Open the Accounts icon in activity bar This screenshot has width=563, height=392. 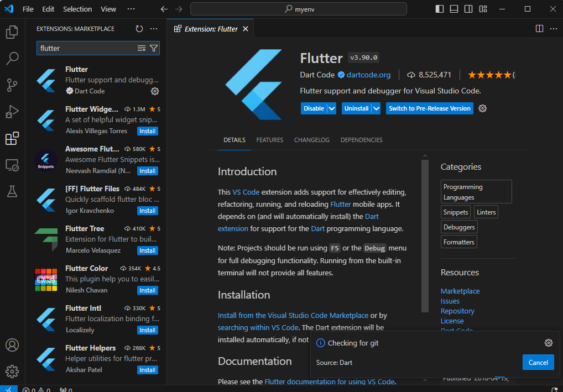point(12,345)
